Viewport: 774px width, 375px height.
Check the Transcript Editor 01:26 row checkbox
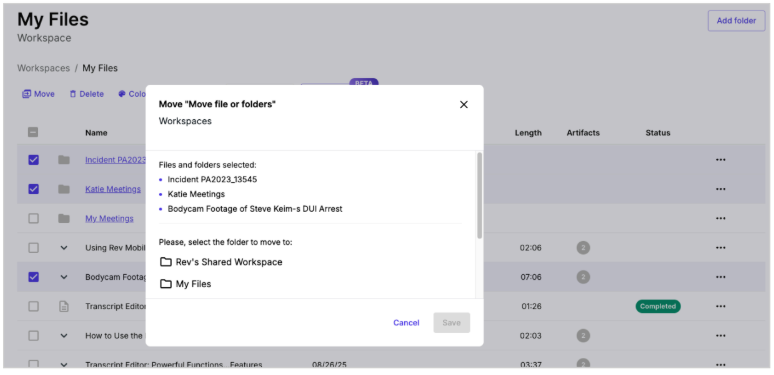coord(33,306)
